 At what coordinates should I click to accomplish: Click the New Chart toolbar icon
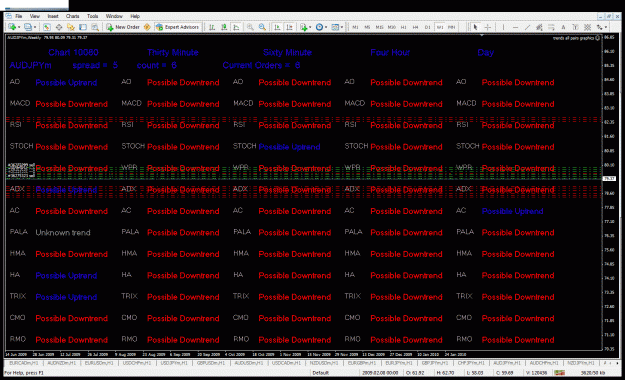(12, 27)
